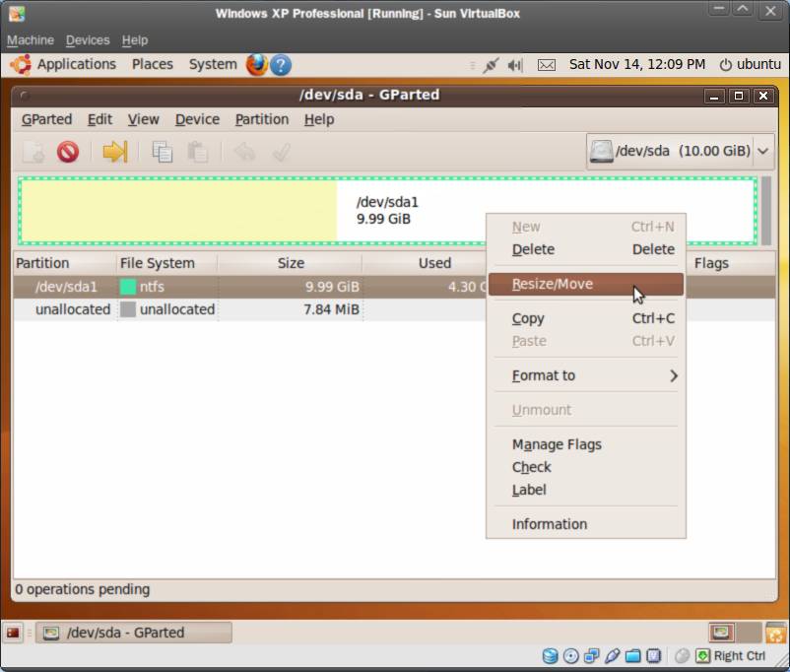Open the Places menu in the Ubuntu panel
The image size is (790, 672).
(152, 64)
